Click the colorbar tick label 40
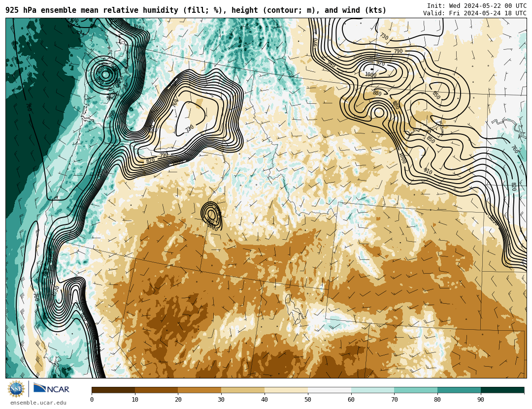Viewport: 532px width, 409px height. tap(265, 400)
